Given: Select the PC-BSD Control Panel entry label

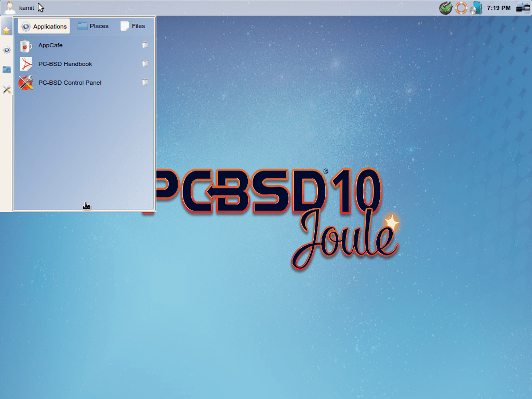Looking at the screenshot, I should click(x=70, y=83).
